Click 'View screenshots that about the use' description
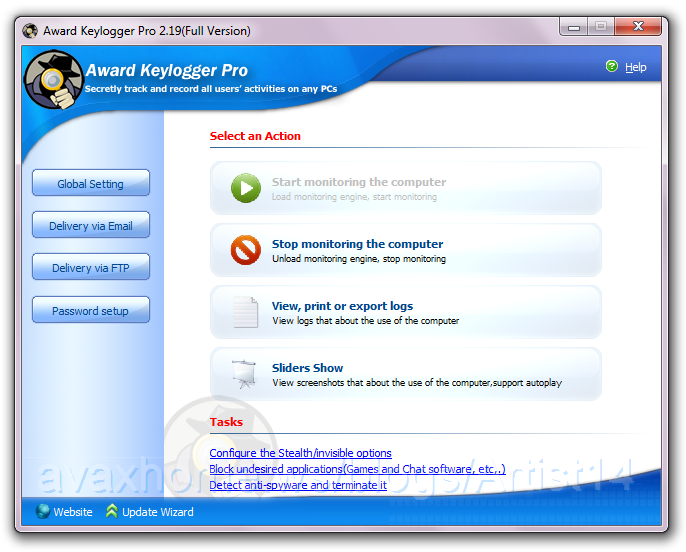 coord(417,383)
